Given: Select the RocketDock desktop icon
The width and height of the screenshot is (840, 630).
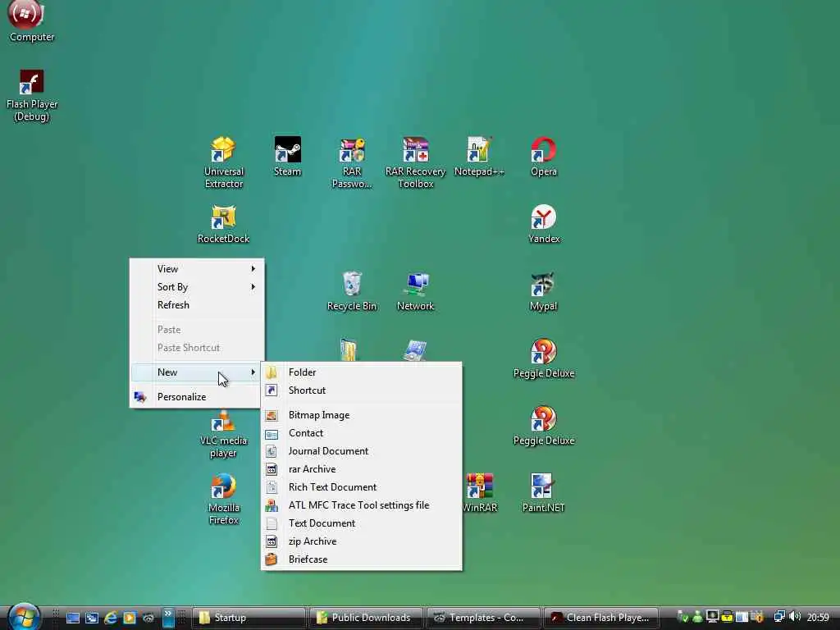Looking at the screenshot, I should point(223,224).
